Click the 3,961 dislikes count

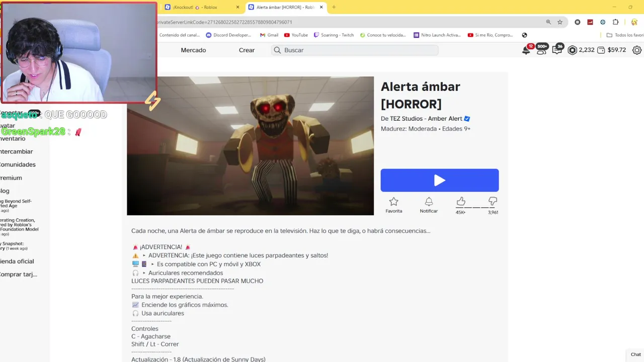(493, 212)
